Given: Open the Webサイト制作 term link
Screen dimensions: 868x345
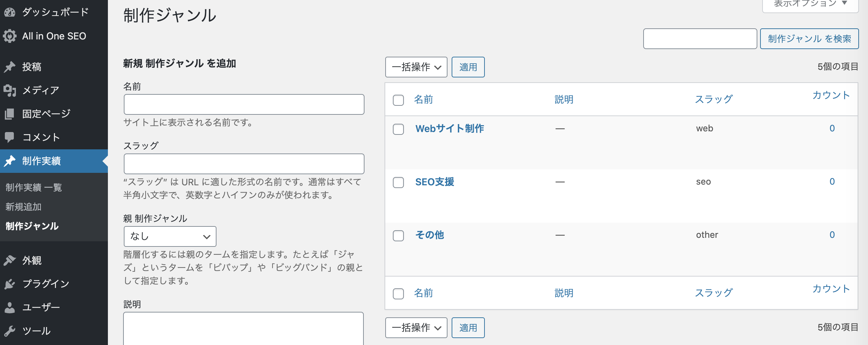Looking at the screenshot, I should tap(450, 129).
